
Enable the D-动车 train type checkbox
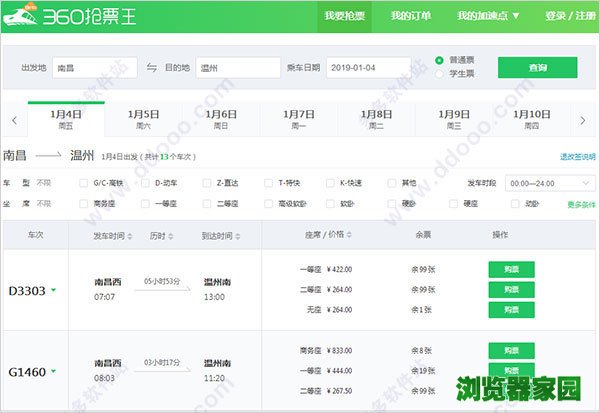146,184
